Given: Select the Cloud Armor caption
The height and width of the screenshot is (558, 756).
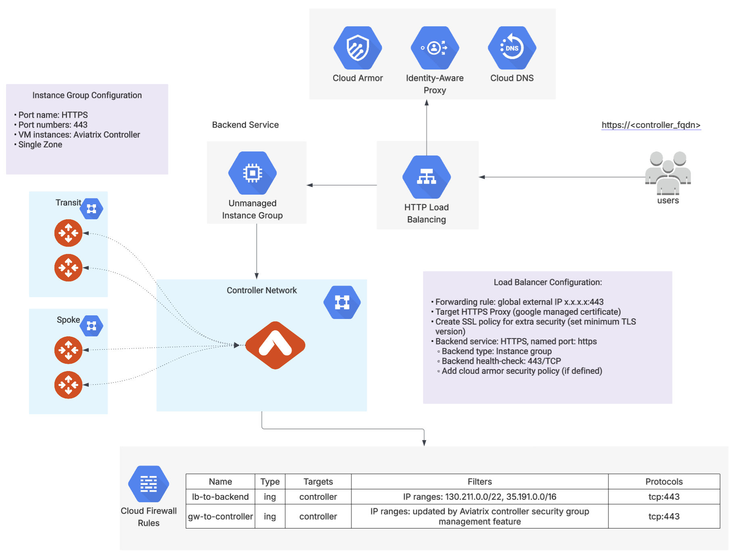Looking at the screenshot, I should 357,78.
